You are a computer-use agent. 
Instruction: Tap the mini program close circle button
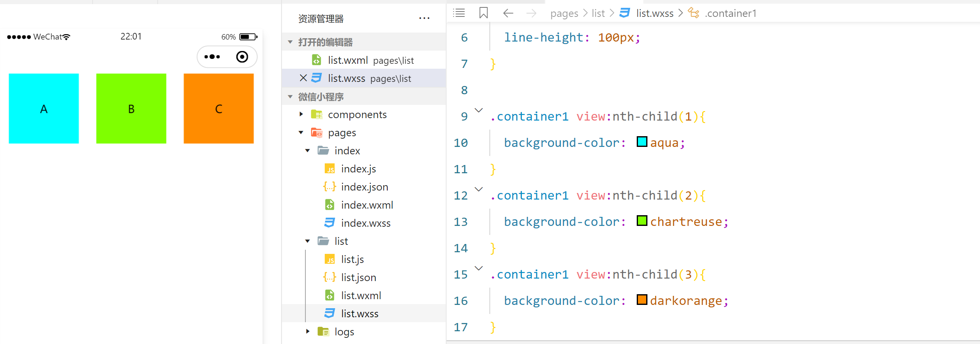[x=242, y=57]
